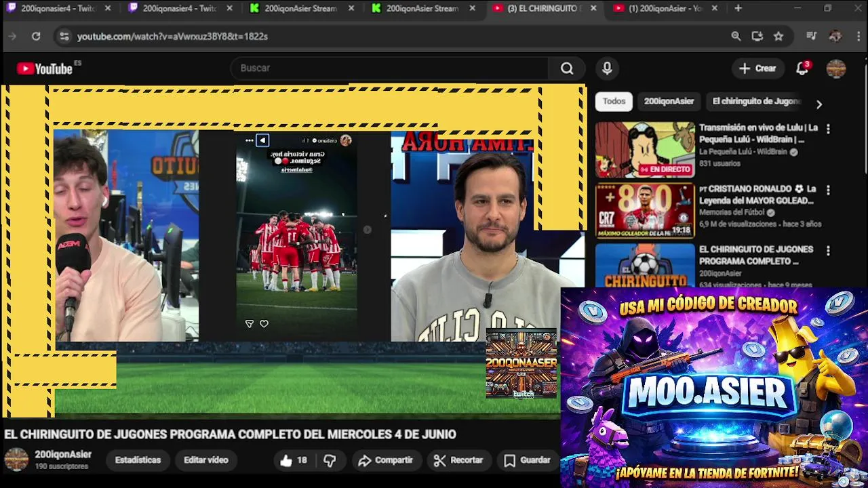Switch to first 200iqonAsier Stream Kick tab
Screen dimensions: 868x488
pyautogui.click(x=302, y=8)
